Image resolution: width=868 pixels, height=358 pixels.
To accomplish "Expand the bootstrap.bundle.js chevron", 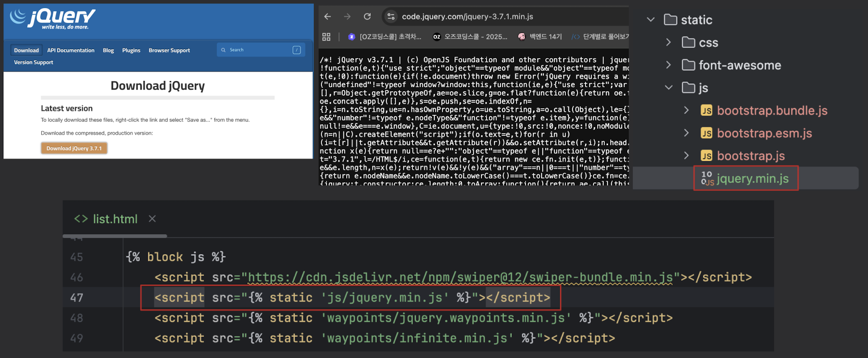I will [x=686, y=110].
